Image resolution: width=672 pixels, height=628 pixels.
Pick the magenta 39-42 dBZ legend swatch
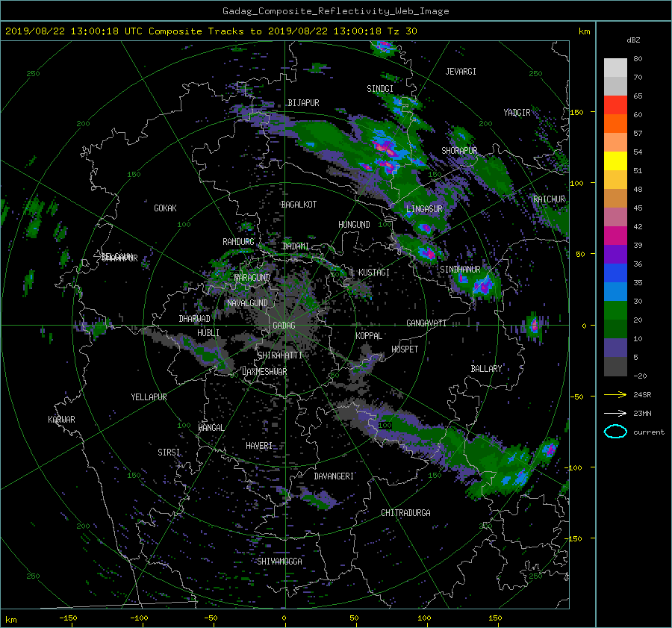tap(615, 235)
